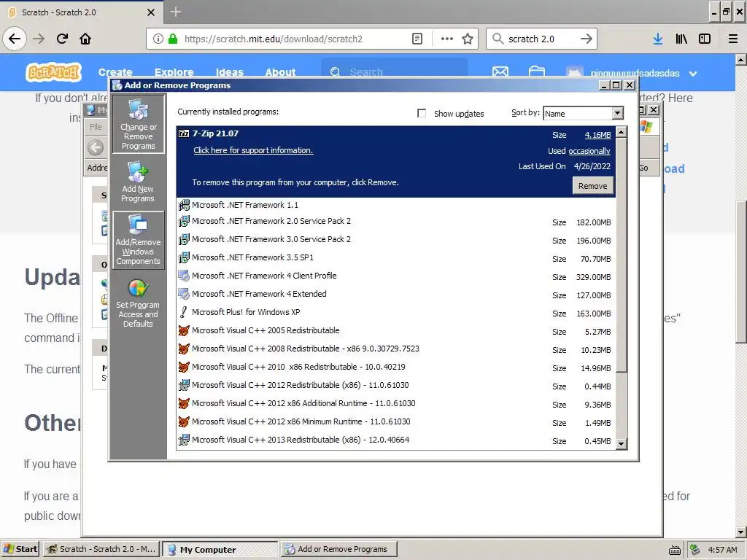Screen dimensions: 747x560
Task: Enable Show updates checkbox
Action: (422, 113)
